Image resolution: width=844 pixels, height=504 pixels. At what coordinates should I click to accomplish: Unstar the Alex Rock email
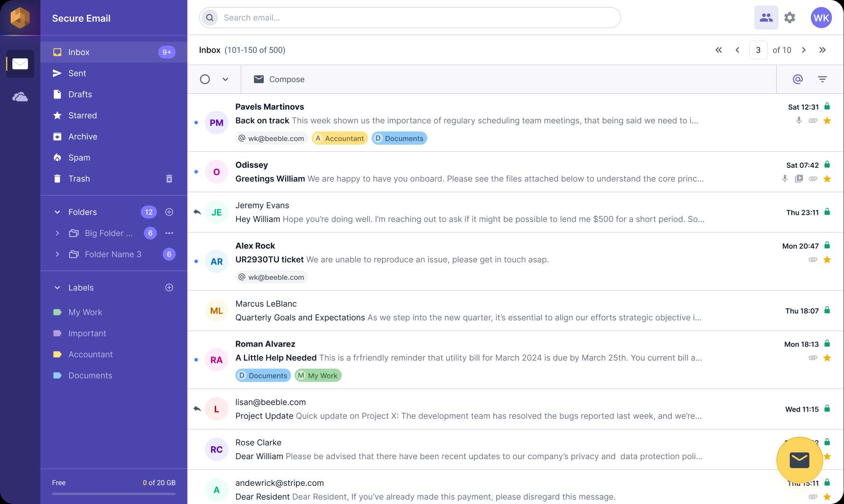827,259
